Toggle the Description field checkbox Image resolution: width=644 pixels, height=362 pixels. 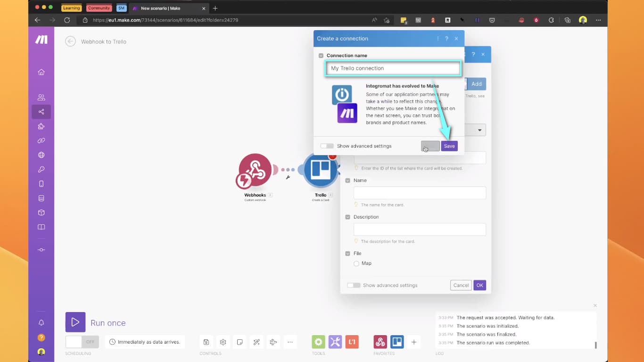(348, 217)
